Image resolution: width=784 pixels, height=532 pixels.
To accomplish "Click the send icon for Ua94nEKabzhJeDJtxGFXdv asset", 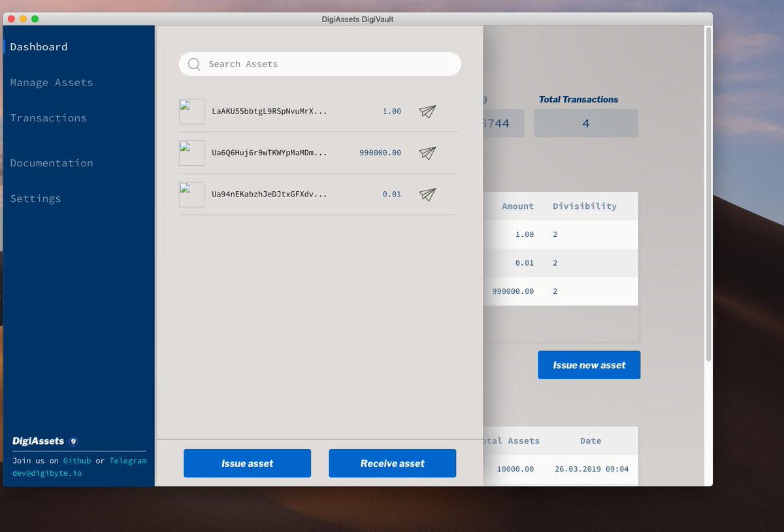I will (427, 194).
